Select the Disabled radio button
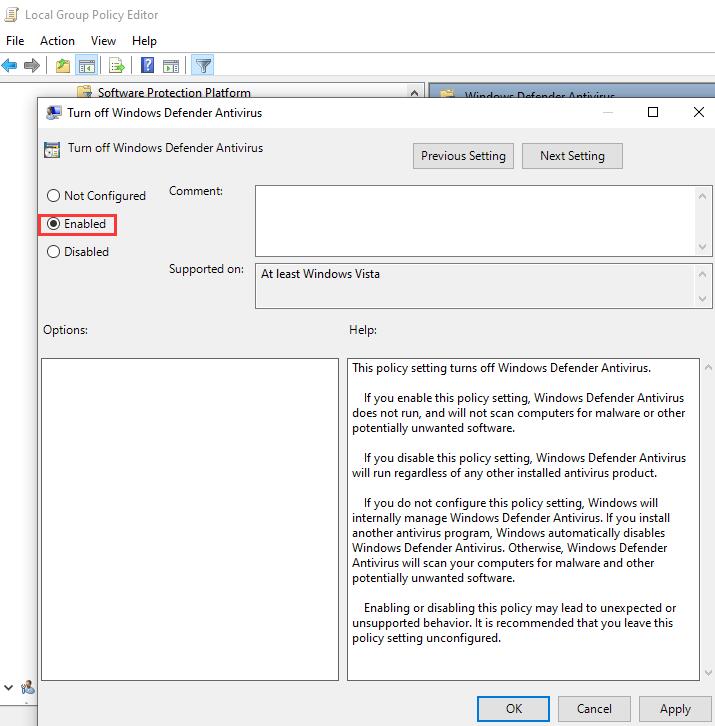 53,251
